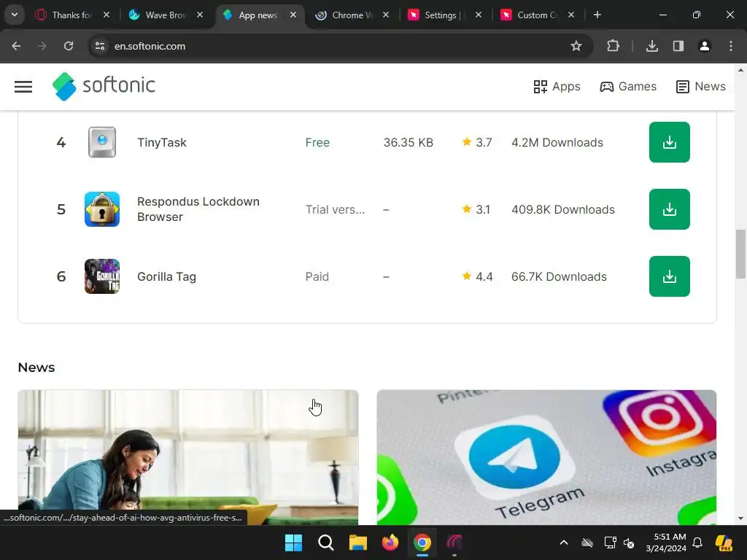The width and height of the screenshot is (747, 560).
Task: Close the App news tab
Action: 293,15
